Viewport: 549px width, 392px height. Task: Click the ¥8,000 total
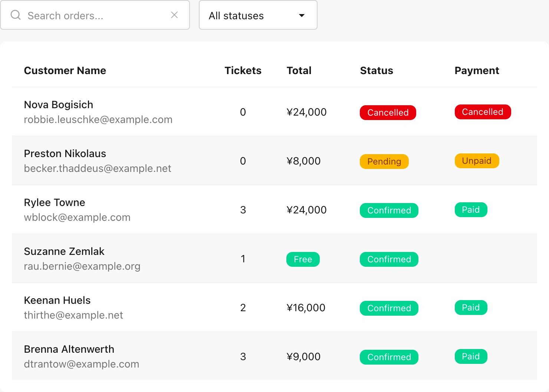pyautogui.click(x=303, y=161)
